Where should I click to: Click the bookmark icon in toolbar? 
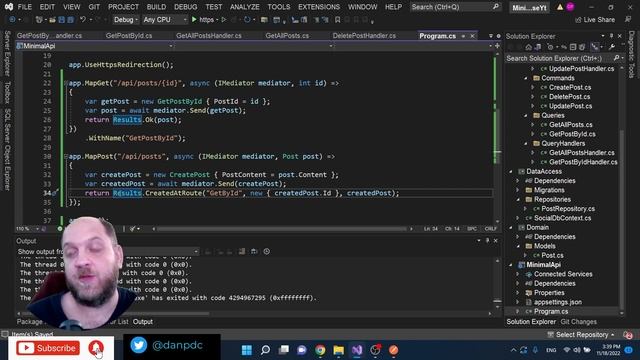pyautogui.click(x=338, y=20)
